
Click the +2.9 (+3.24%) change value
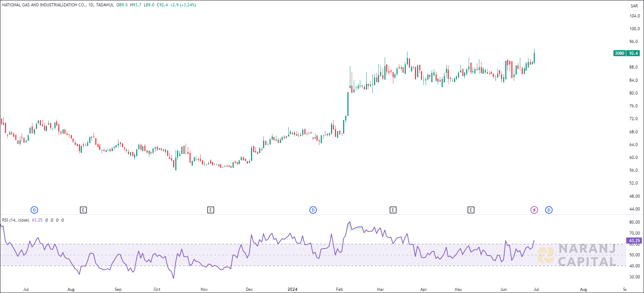pos(183,5)
